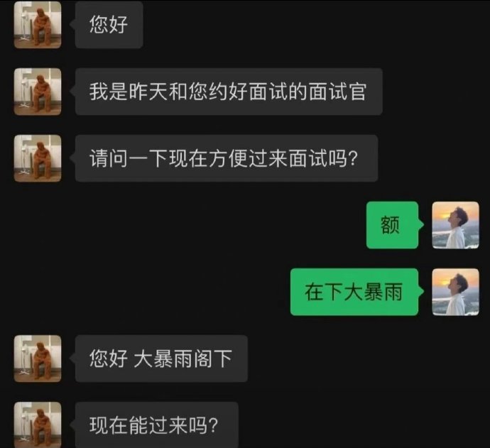Tap the green 额 message bubble
490x448 pixels.
[393, 225]
